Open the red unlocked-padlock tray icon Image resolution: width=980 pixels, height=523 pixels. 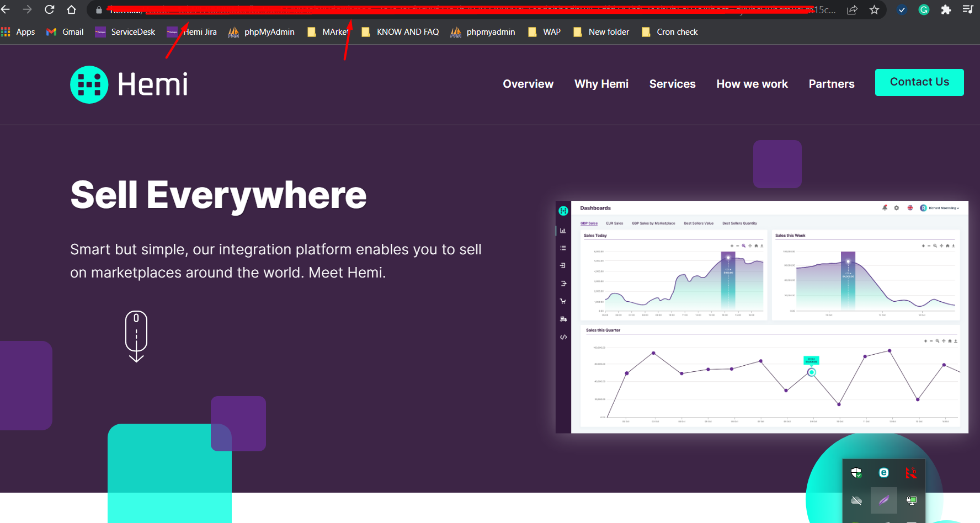click(x=911, y=473)
